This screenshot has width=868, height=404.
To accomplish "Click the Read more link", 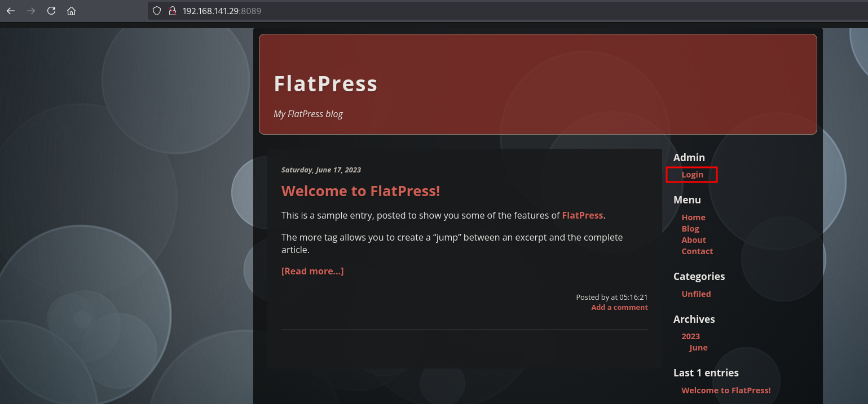I will (312, 271).
